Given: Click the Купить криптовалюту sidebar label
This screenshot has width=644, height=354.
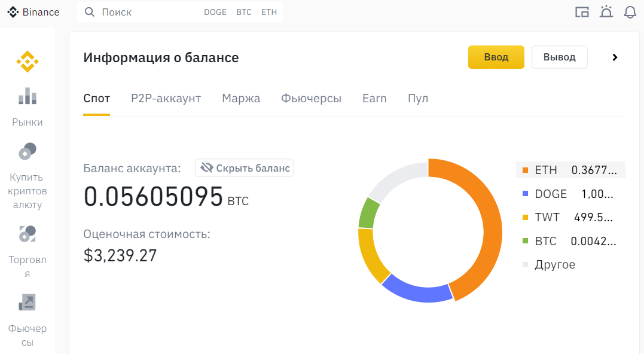Looking at the screenshot, I should [28, 191].
